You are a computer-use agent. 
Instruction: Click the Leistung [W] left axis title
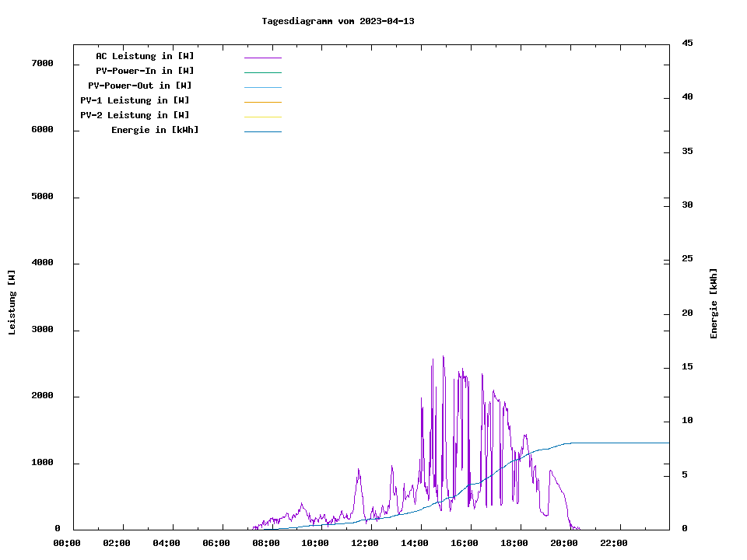tap(12, 303)
